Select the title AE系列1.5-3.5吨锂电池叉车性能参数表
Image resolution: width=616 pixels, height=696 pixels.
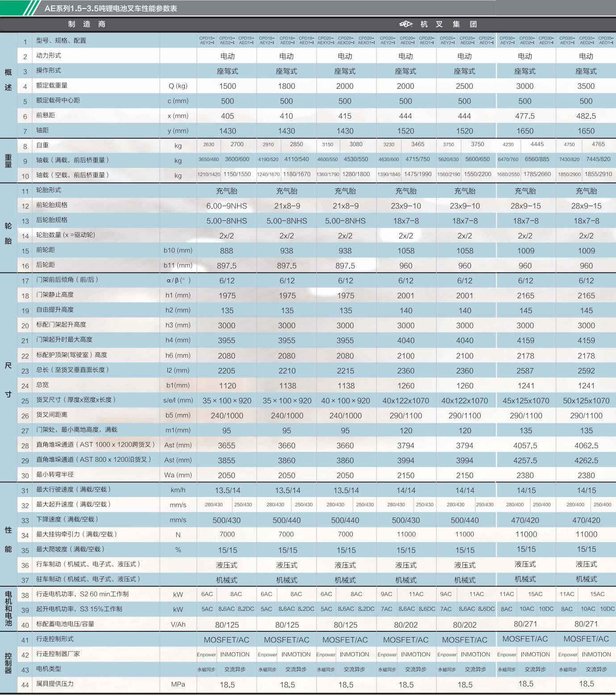tap(111, 8)
